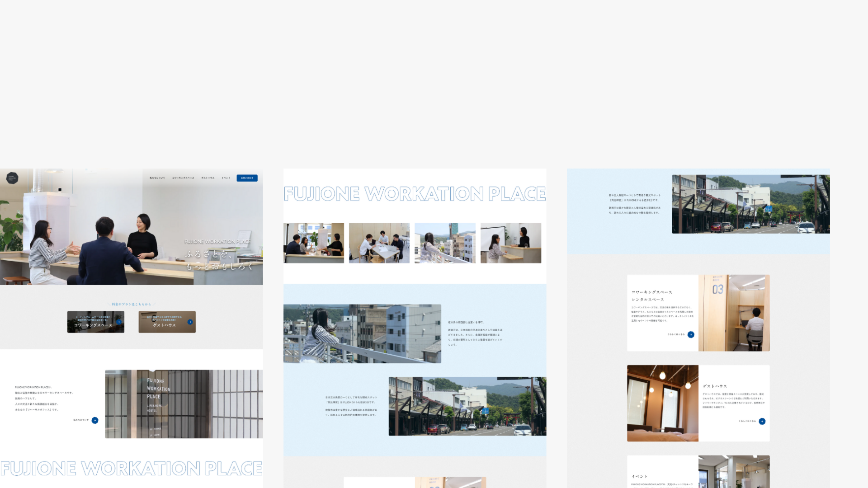
Task: Click arrow icon on コワーキングスペース banner
Action: click(119, 322)
